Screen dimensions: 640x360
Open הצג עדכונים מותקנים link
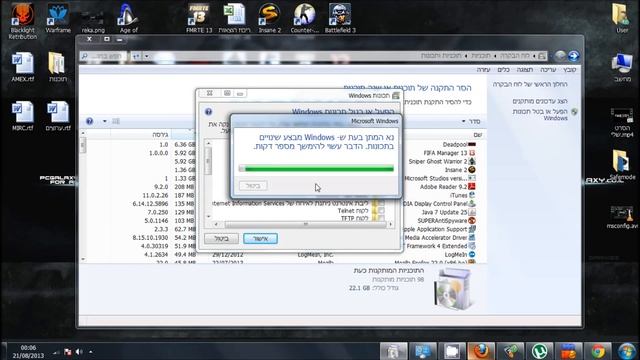[x=540, y=101]
